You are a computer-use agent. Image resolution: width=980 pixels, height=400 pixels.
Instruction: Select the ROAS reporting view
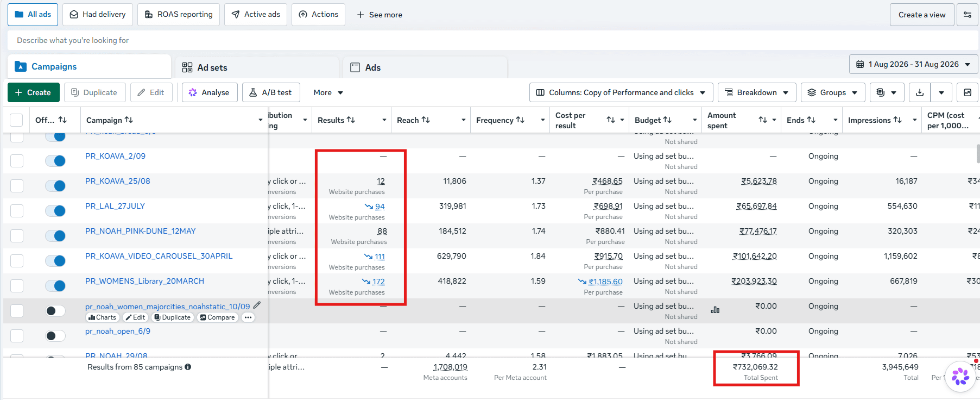179,15
